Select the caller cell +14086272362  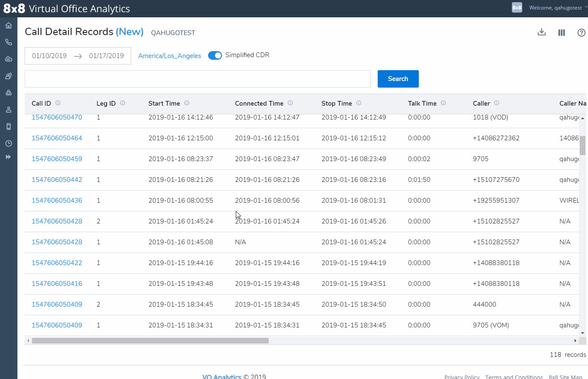tap(496, 138)
